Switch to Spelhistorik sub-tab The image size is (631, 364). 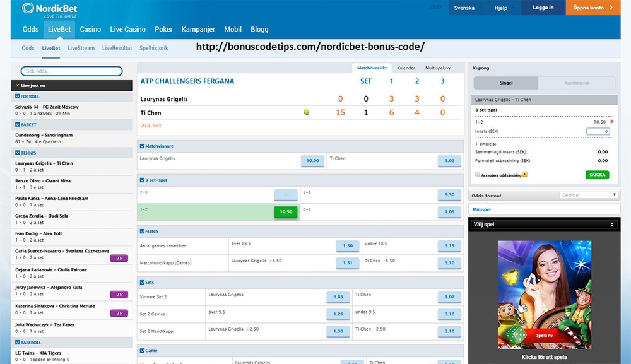point(154,48)
